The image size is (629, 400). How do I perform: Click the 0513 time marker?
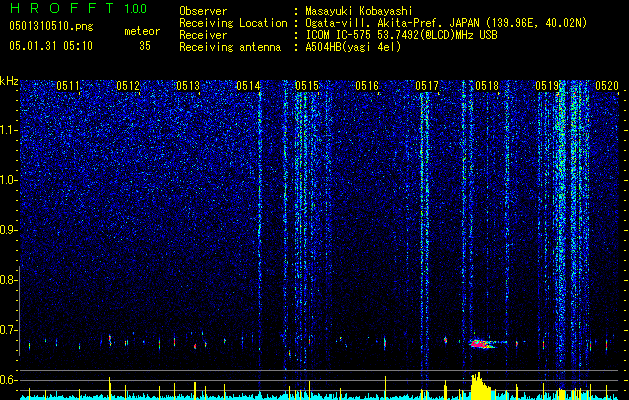188,85
